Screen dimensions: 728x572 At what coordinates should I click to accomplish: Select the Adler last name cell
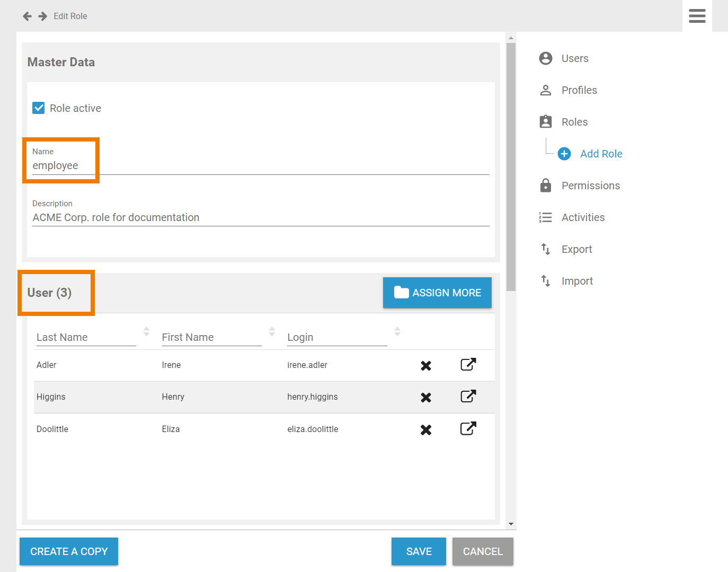pyautogui.click(x=47, y=365)
